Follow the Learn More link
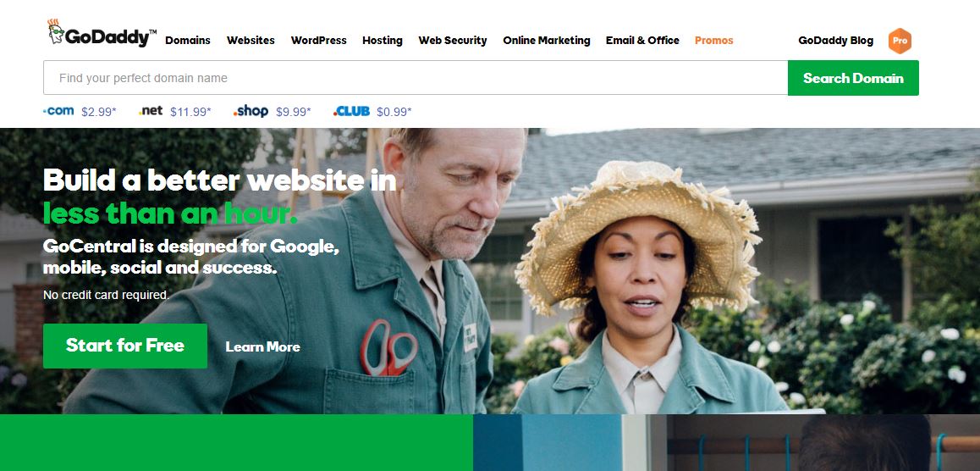 [262, 346]
